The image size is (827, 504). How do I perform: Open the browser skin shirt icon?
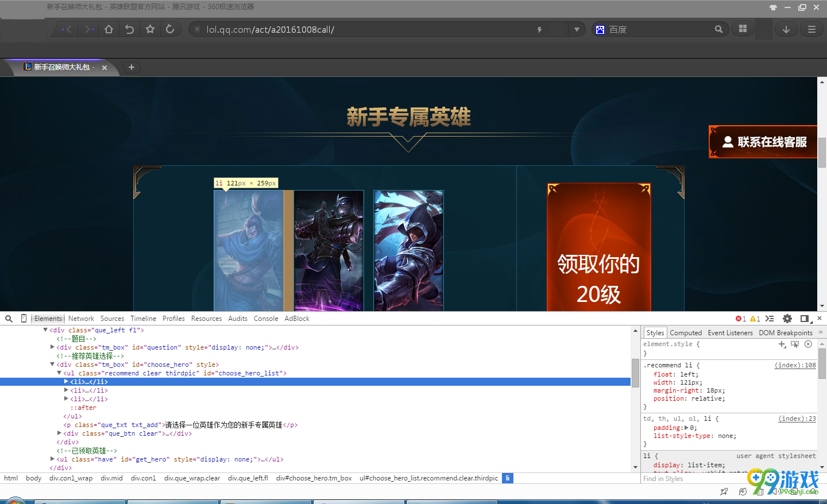pos(773,7)
